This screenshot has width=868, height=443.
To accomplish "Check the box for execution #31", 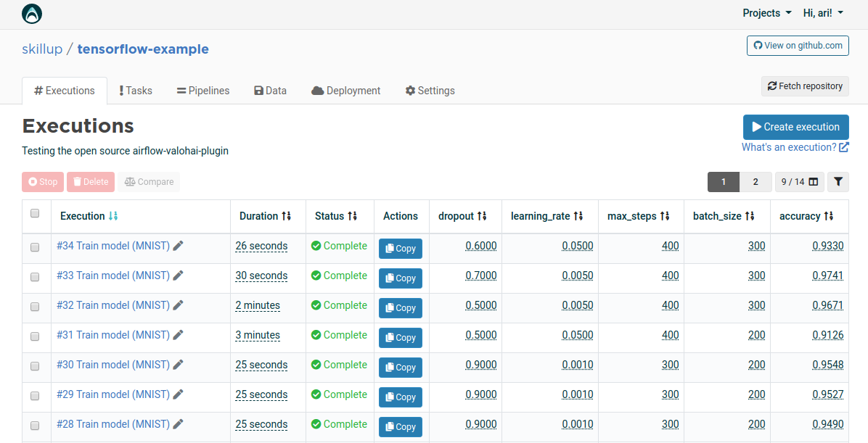I will coord(35,336).
